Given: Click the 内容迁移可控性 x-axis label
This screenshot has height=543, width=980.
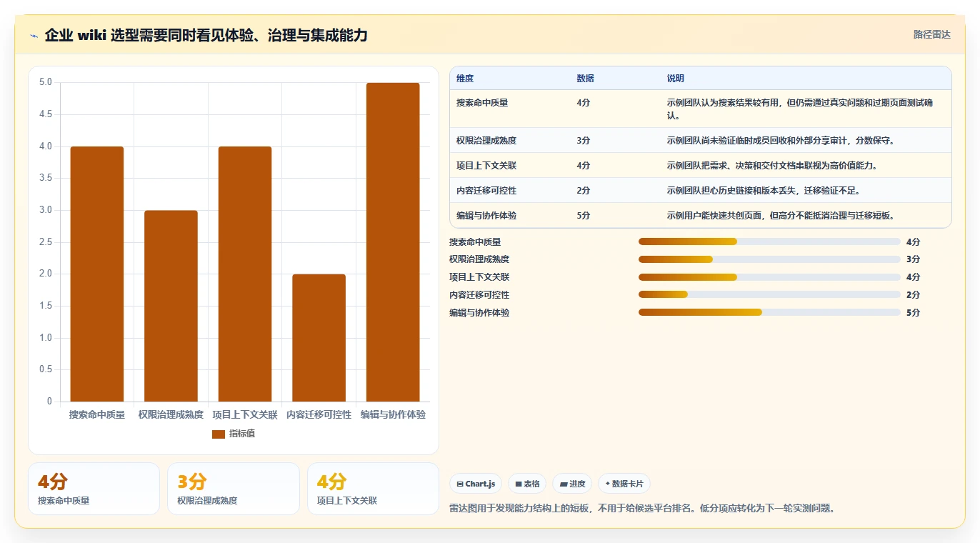Looking at the screenshot, I should pyautogui.click(x=319, y=414).
